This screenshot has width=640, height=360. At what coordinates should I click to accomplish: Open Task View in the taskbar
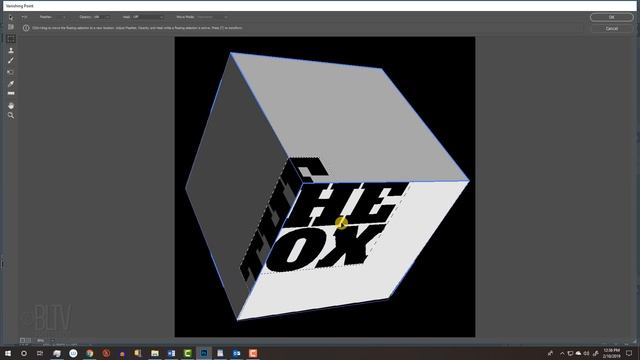(x=40, y=353)
